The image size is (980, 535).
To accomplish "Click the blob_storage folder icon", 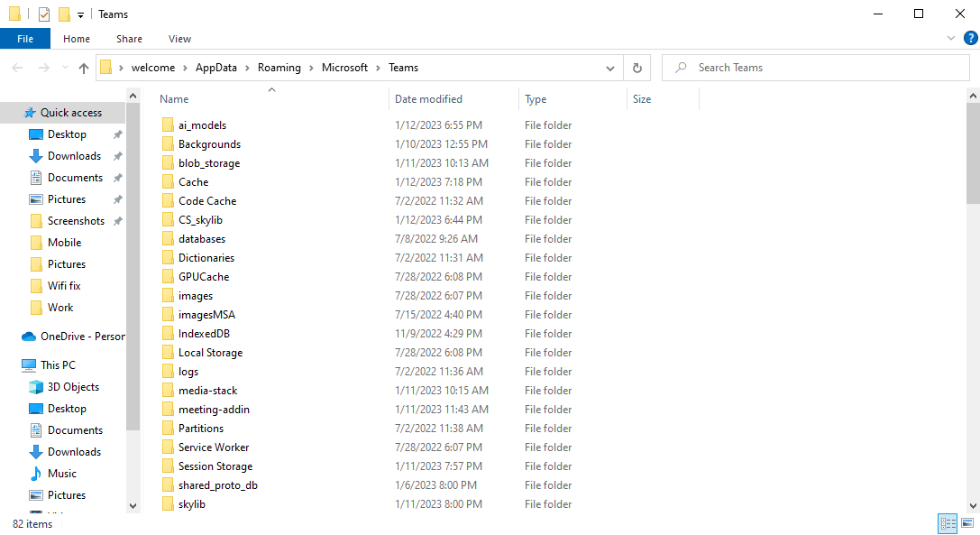I will click(x=168, y=162).
